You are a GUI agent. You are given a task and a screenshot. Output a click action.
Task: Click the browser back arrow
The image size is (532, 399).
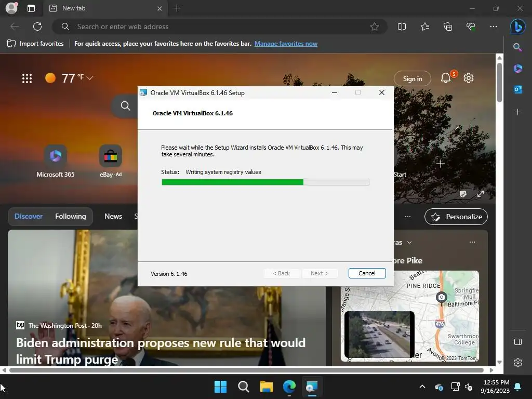coord(15,26)
